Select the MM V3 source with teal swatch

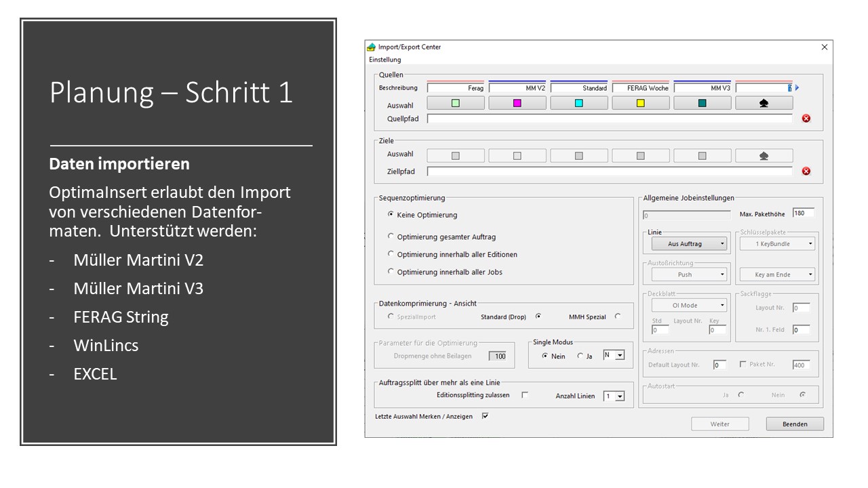point(703,103)
